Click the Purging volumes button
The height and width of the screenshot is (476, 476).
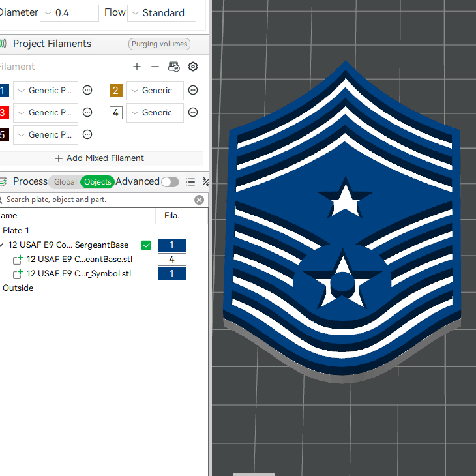tap(159, 44)
